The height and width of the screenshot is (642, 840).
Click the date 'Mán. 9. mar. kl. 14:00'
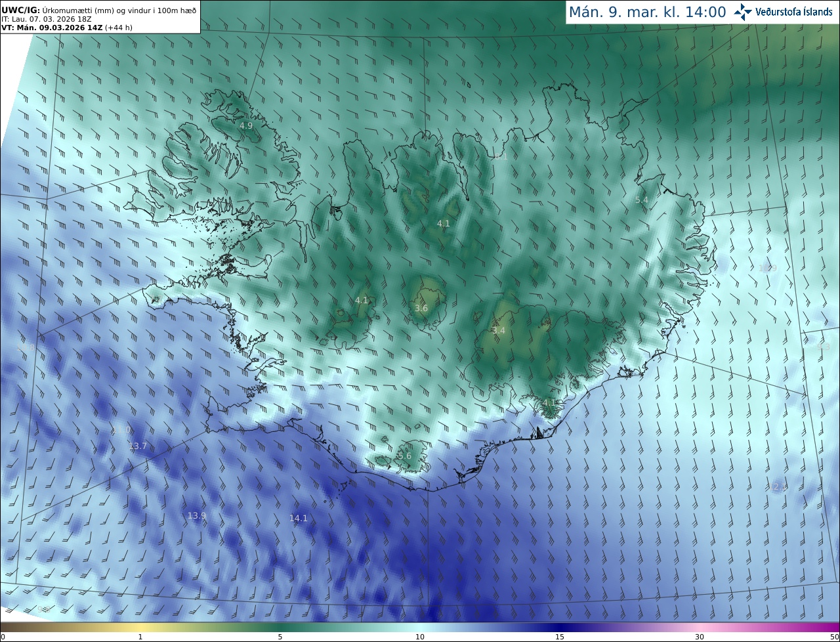pyautogui.click(x=647, y=12)
